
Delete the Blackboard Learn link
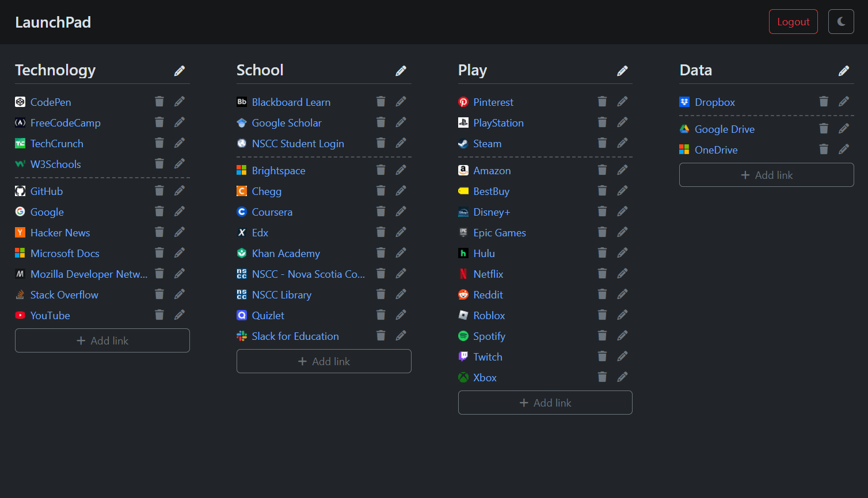coord(381,101)
